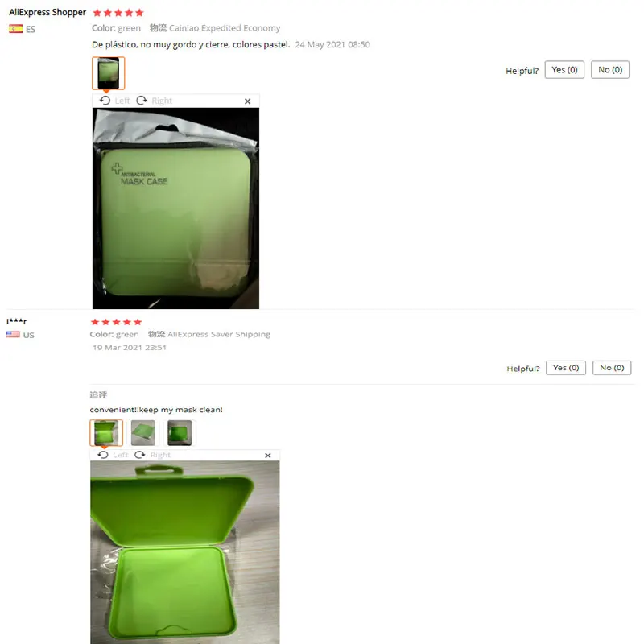Click the enlarged open green case photo
Viewport: 644px width, 644px height.
tap(185, 552)
